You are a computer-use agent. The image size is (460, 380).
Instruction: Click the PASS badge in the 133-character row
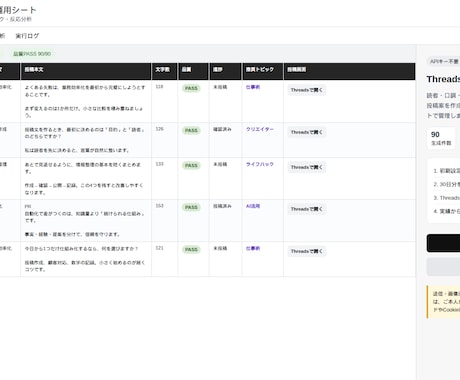(191, 165)
